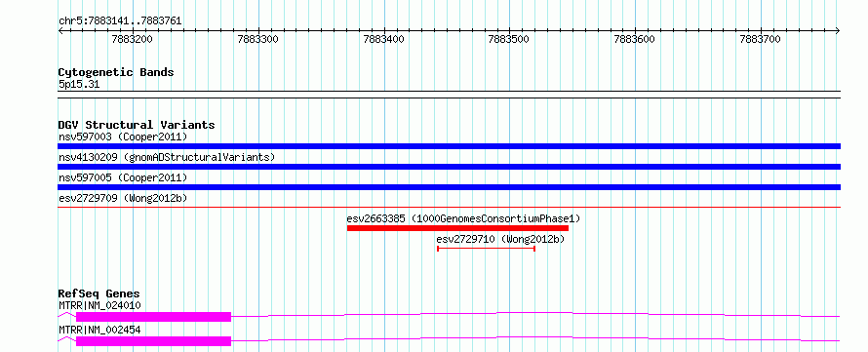Open the nsv597003 (Cooper2011) label
The height and width of the screenshot is (352, 868).
coord(123,137)
